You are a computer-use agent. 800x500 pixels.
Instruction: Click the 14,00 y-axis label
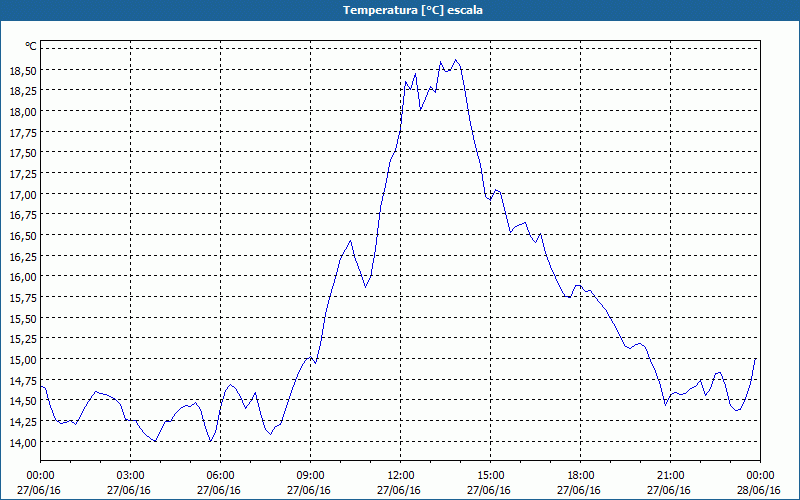pos(23,442)
